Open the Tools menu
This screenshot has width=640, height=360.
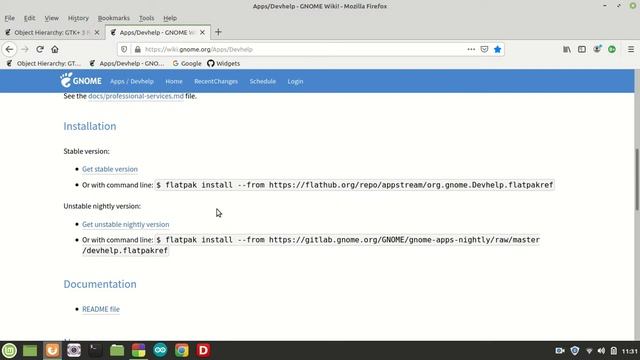[x=147, y=18]
